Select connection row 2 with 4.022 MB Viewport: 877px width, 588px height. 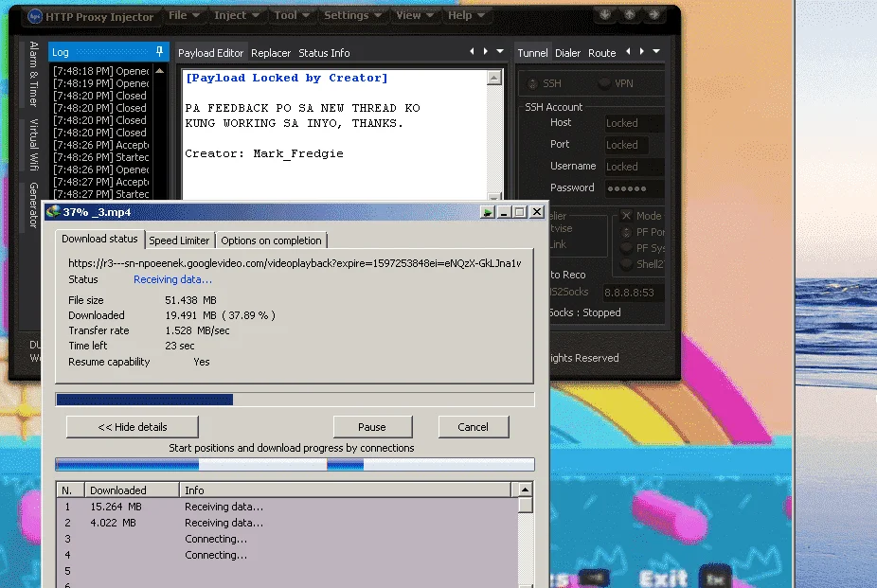coord(288,523)
